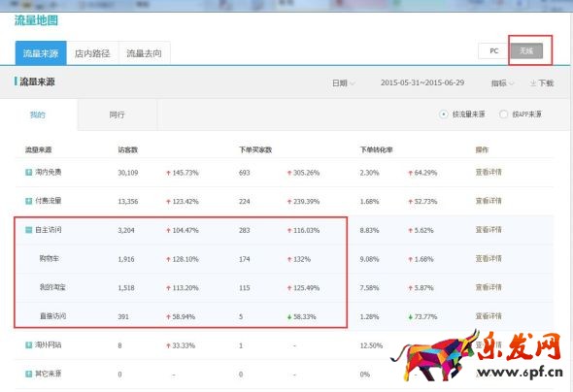573x392 pixels.
Task: Expand the 其它来源 row plus icon
Action: tap(28, 374)
